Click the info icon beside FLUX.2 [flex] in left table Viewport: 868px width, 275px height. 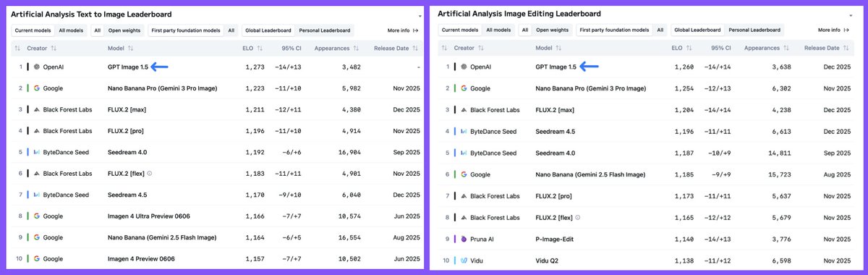coord(149,174)
